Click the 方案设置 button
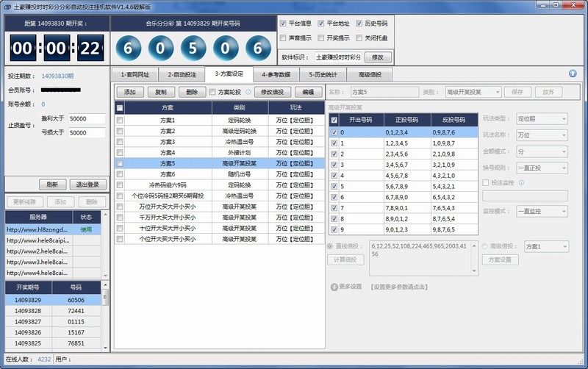 [501, 260]
